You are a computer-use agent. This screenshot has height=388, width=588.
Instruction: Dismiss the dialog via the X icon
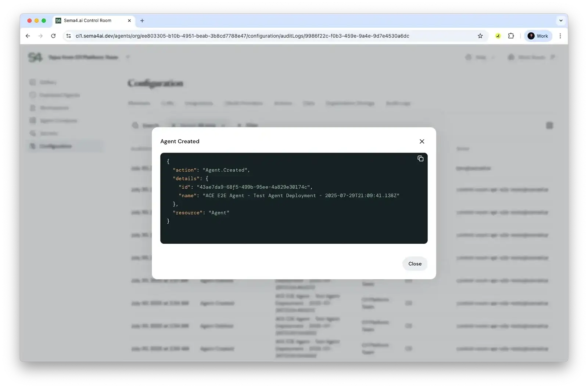pos(422,141)
